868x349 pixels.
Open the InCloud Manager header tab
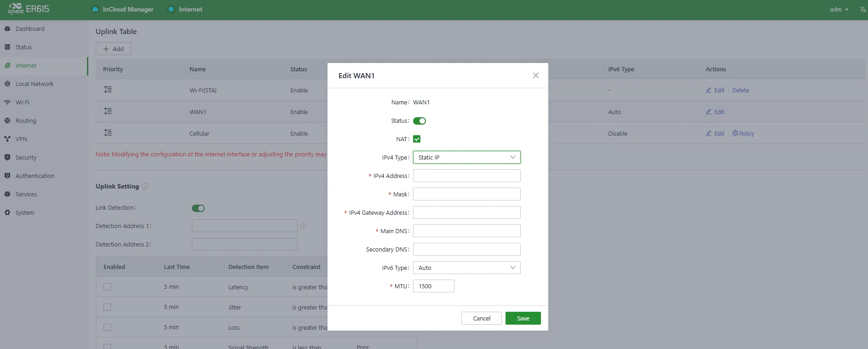123,9
